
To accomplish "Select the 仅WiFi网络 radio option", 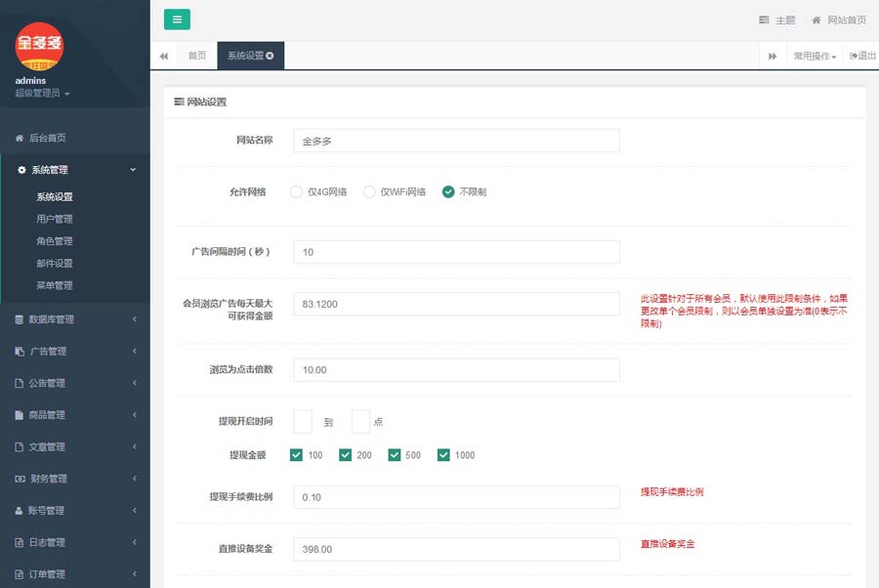I will point(369,192).
